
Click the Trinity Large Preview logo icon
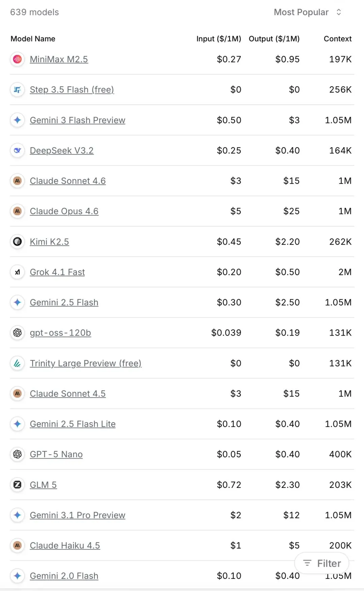click(x=17, y=363)
